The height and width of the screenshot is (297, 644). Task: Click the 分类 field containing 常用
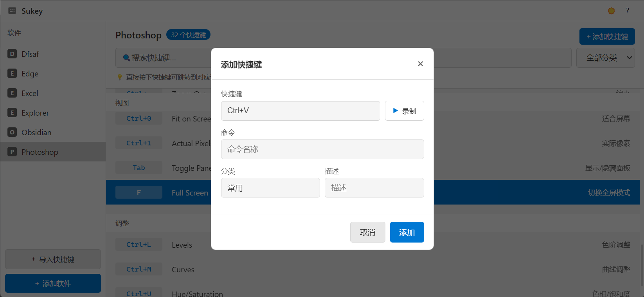coord(270,188)
